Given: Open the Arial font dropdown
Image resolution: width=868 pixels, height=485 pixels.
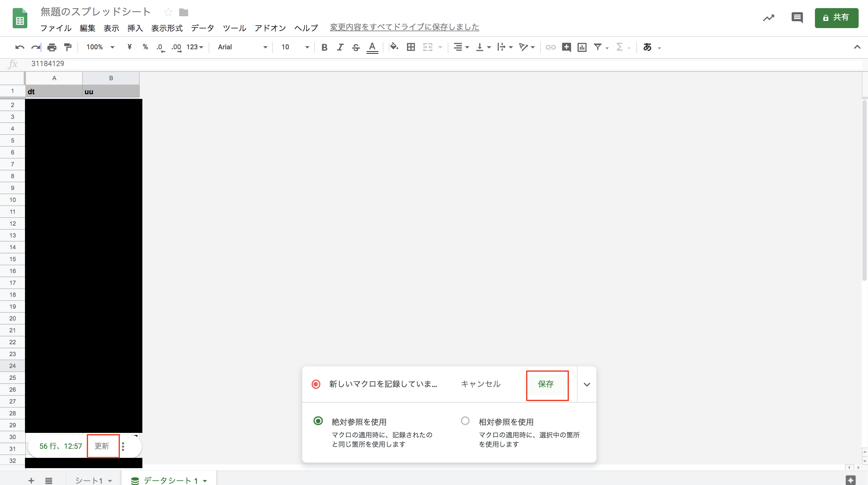Looking at the screenshot, I should point(242,47).
